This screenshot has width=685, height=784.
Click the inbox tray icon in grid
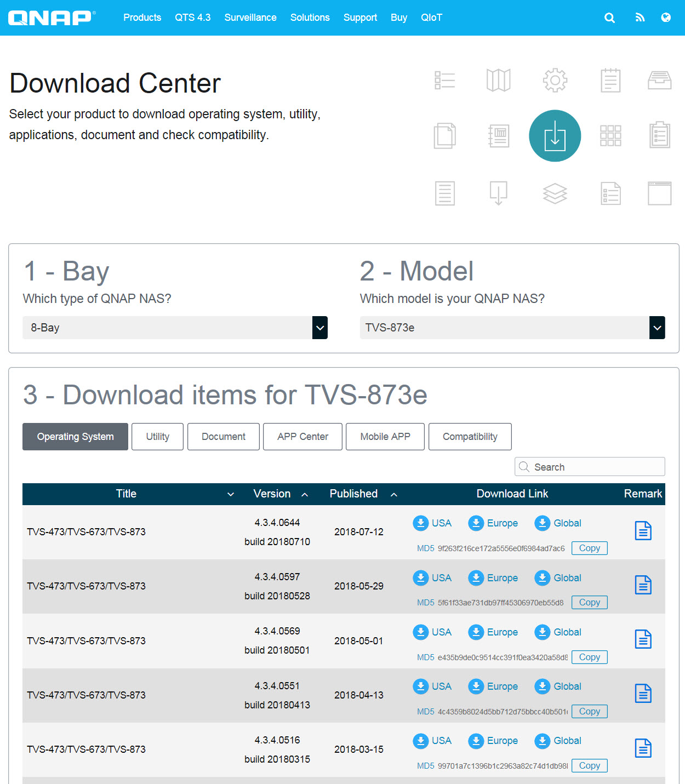click(x=660, y=81)
